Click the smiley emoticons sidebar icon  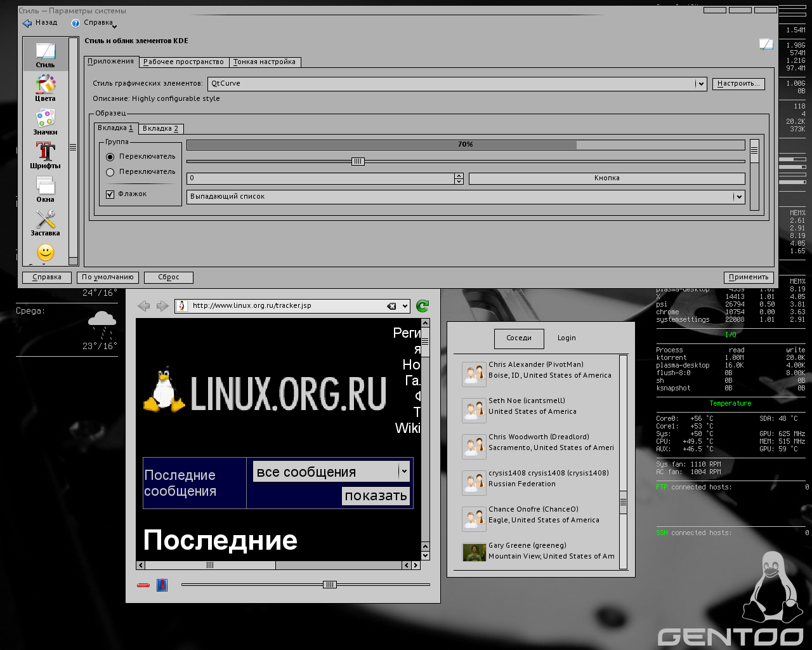tap(46, 253)
